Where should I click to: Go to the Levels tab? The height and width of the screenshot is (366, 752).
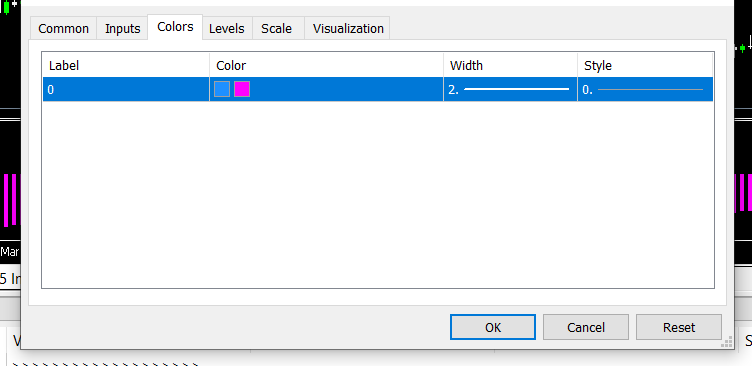pos(227,28)
